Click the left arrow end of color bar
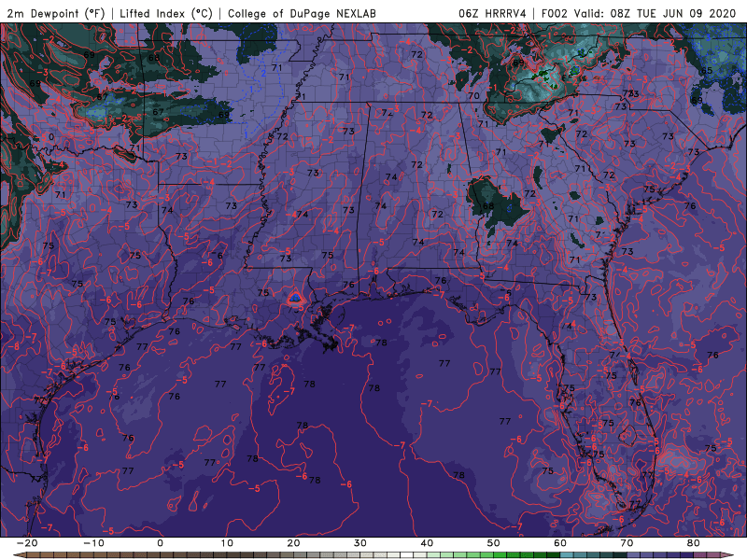This screenshot has height=560, width=747. pyautogui.click(x=19, y=555)
